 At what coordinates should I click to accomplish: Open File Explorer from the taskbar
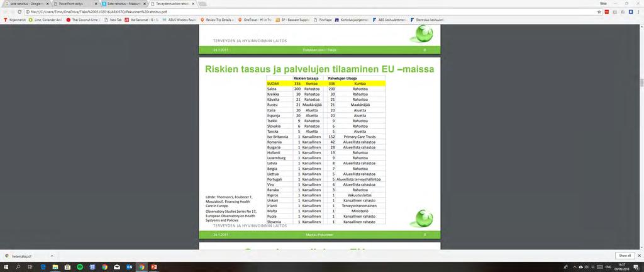pos(55,267)
